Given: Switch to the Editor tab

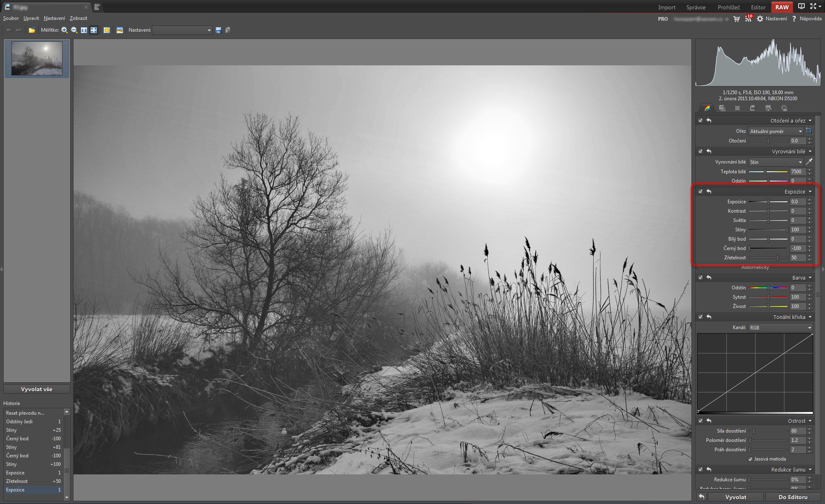Looking at the screenshot, I should point(758,7).
